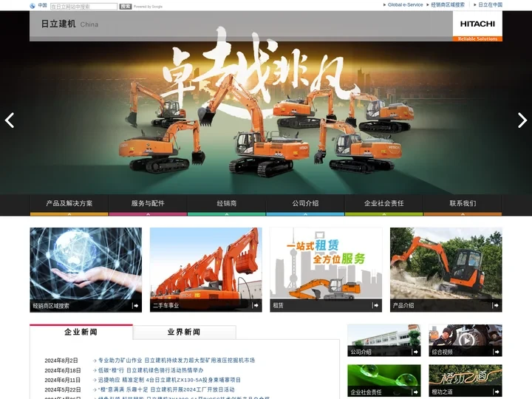Open 联系我们 navigation menu
The width and height of the screenshot is (532, 399).
463,203
